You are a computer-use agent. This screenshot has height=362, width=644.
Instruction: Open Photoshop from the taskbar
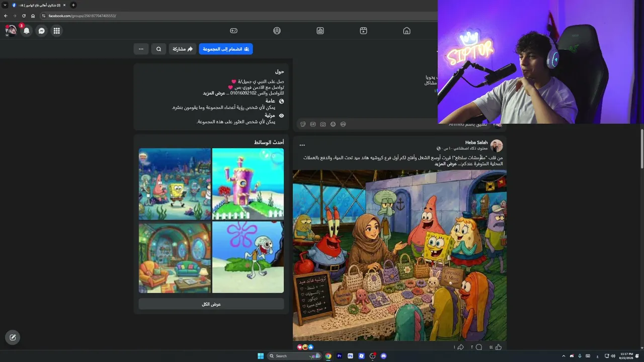[350, 356]
